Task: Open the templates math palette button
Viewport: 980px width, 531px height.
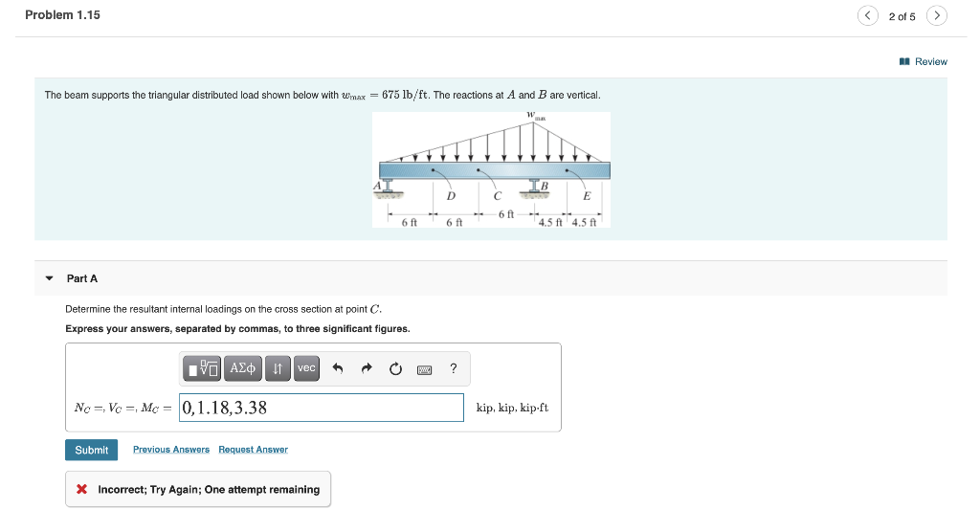Action: point(204,368)
